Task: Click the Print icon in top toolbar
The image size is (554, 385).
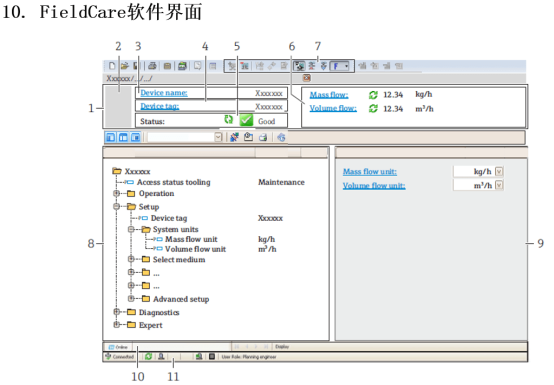Action: pos(152,66)
